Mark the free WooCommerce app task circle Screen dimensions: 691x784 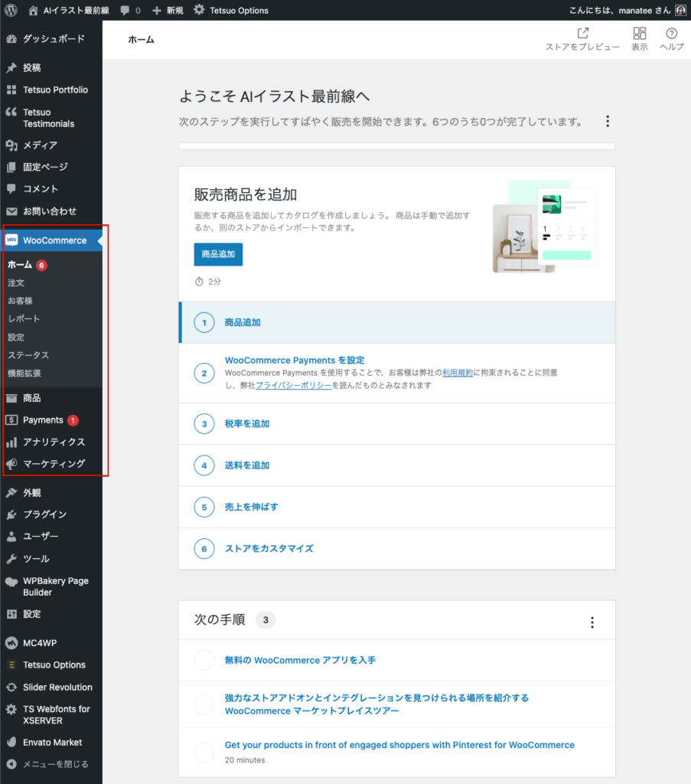coord(204,660)
